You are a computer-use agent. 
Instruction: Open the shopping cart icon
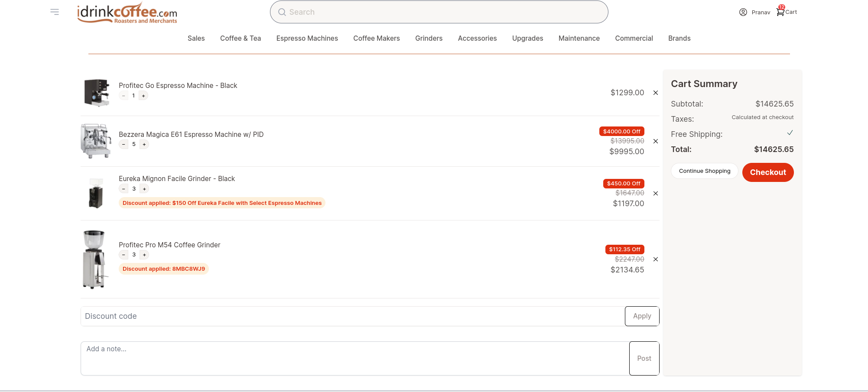(x=780, y=12)
